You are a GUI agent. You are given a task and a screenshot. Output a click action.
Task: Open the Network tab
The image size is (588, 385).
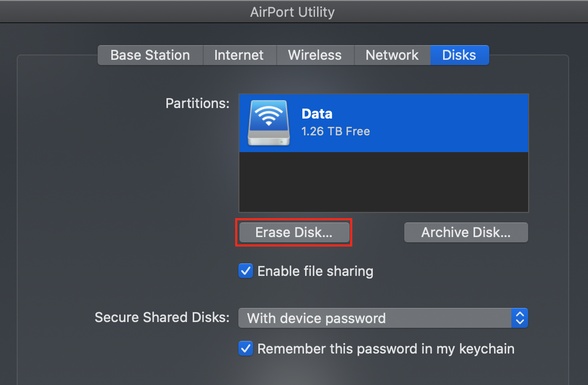click(x=392, y=55)
